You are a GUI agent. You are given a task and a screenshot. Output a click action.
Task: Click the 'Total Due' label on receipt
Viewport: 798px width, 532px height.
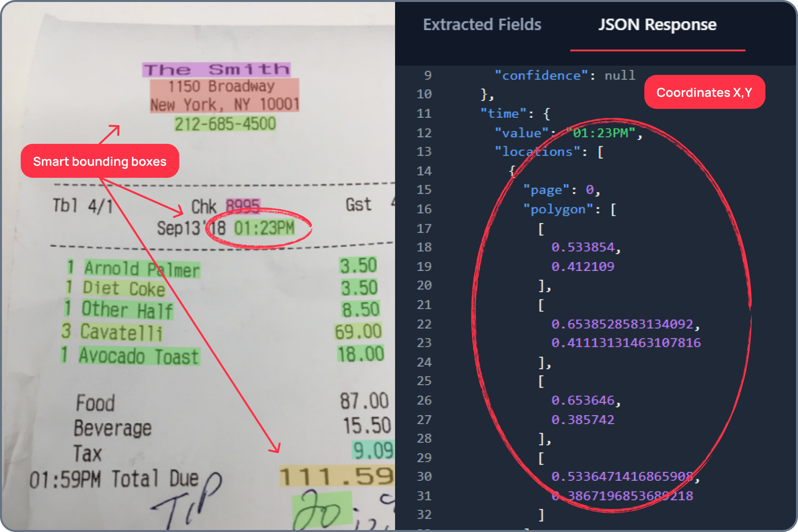(155, 479)
